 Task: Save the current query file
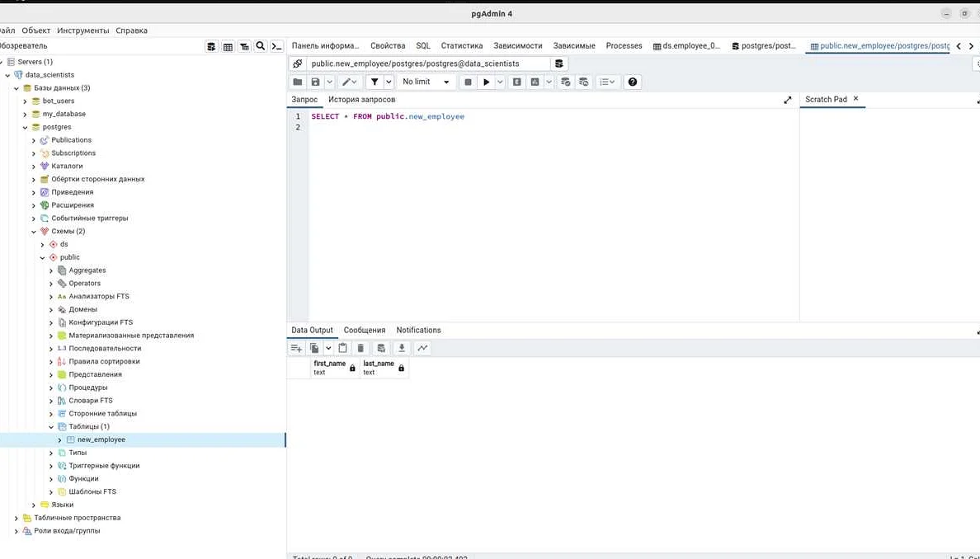click(315, 82)
